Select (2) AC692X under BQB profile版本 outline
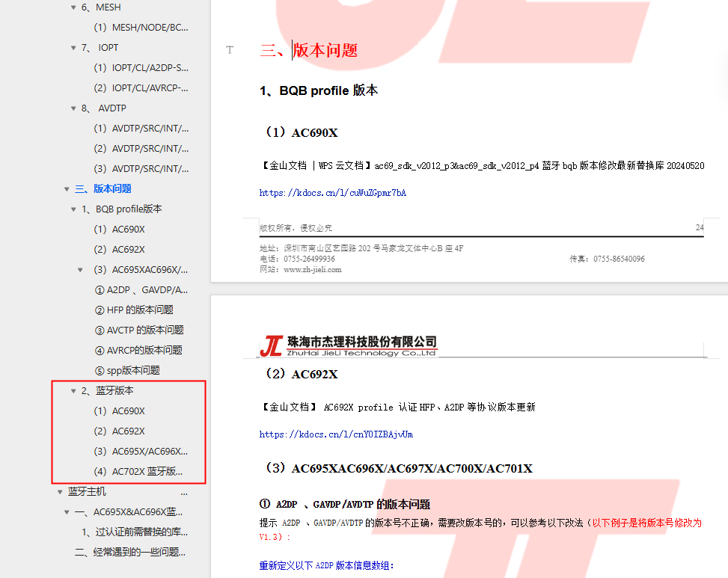Screen dimensions: 728x578 (x=119, y=250)
